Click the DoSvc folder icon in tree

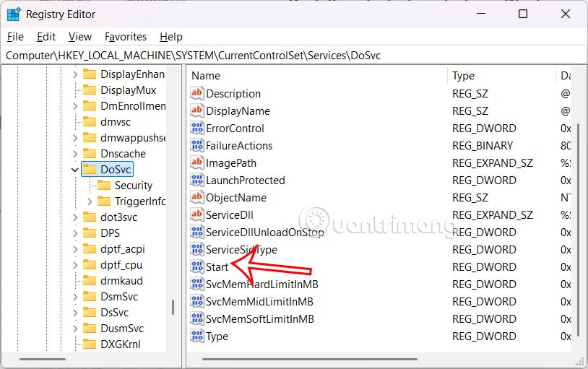tap(90, 170)
